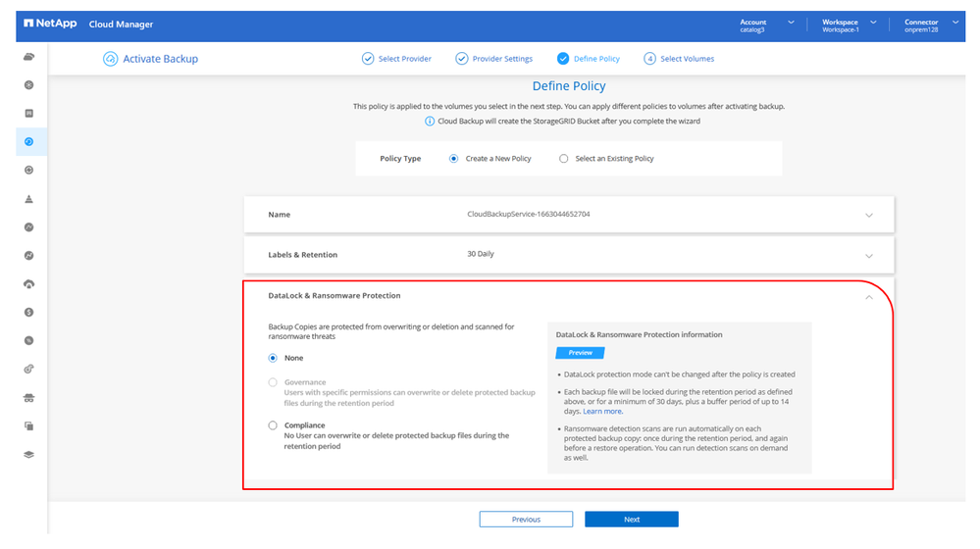Click the Previous button
The image size is (980, 549).
(526, 519)
